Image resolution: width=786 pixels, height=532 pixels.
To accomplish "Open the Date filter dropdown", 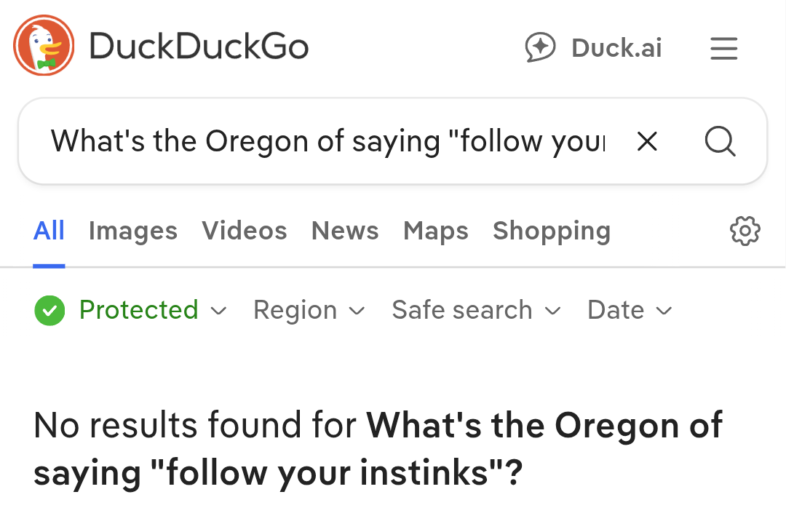I will coord(630,311).
